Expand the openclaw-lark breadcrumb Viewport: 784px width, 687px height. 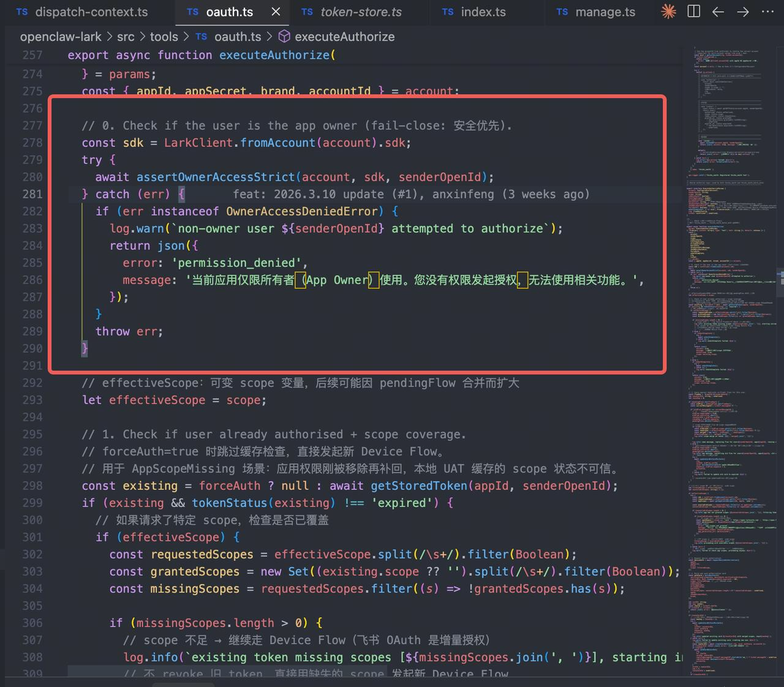tap(61, 37)
